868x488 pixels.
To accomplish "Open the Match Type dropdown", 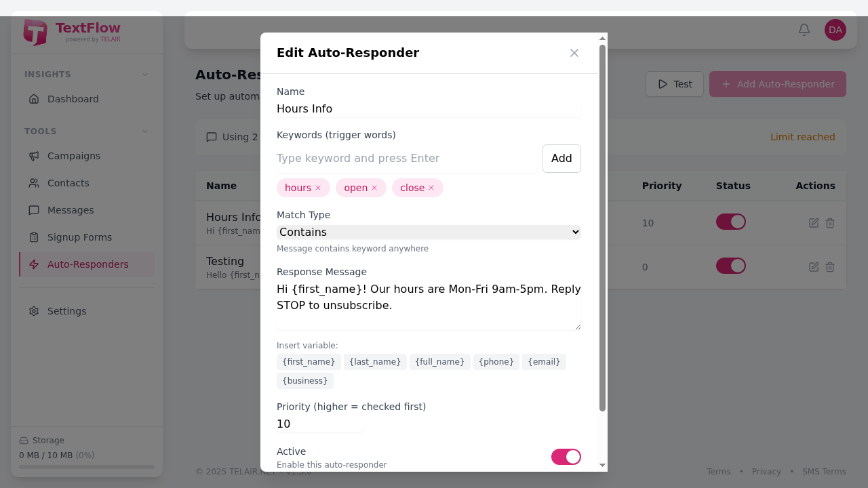I will (429, 232).
